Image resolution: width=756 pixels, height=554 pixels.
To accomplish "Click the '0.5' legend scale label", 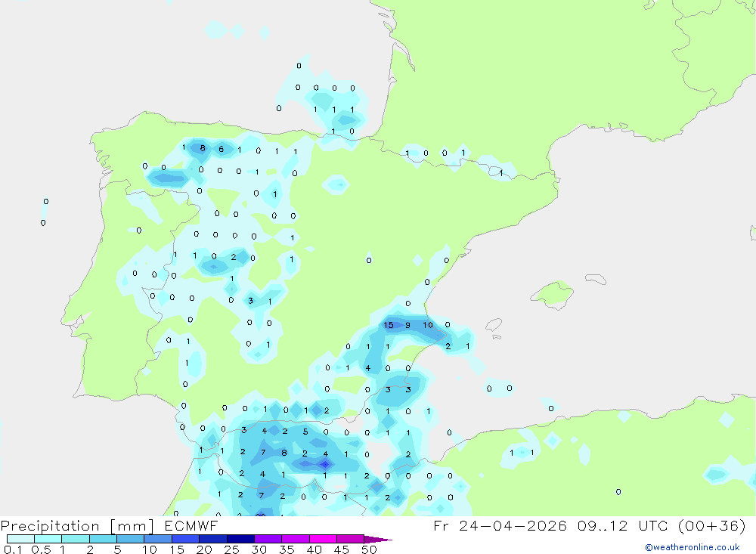I will point(41,549).
